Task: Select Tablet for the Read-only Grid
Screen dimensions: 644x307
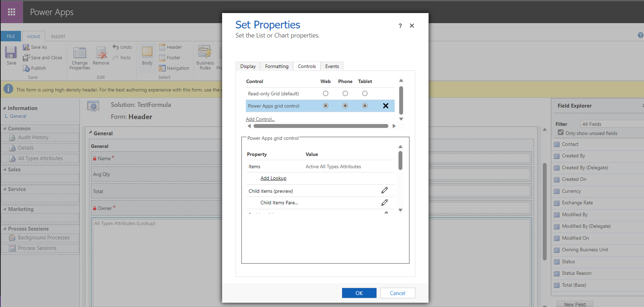Action: (365, 94)
